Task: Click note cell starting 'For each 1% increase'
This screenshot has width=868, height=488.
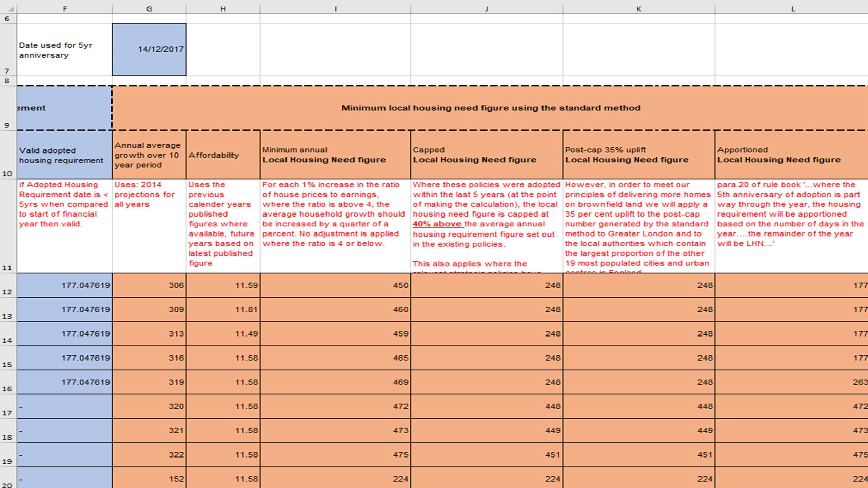Action: tap(335, 226)
